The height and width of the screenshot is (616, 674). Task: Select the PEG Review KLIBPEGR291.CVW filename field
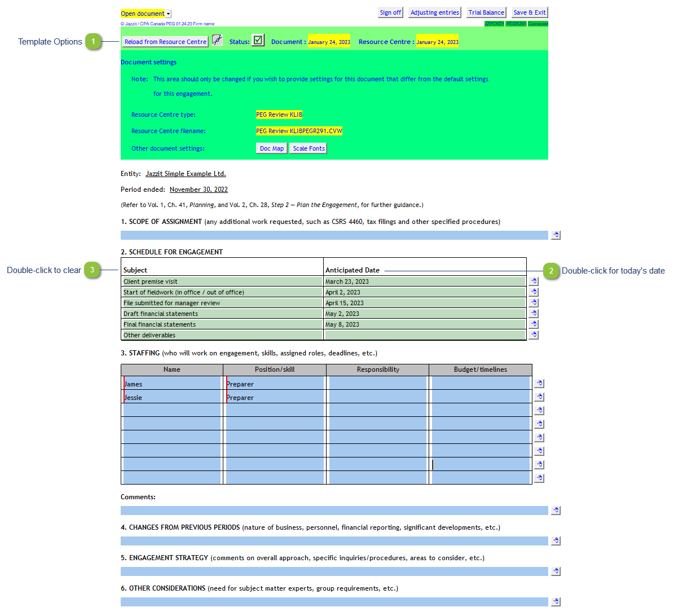pos(299,131)
